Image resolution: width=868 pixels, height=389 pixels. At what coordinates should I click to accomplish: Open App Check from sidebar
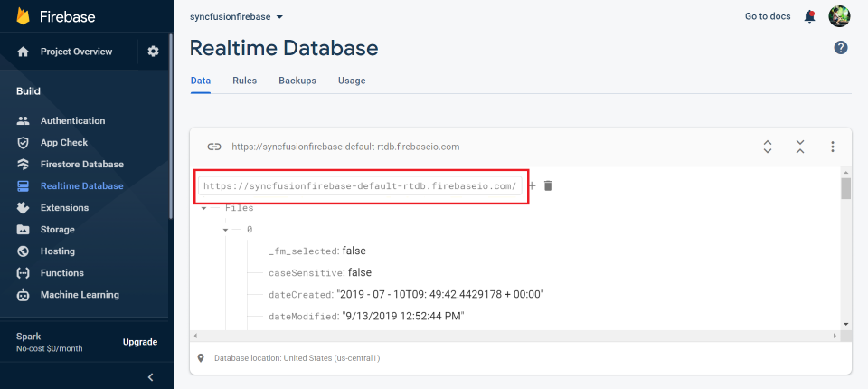64,142
